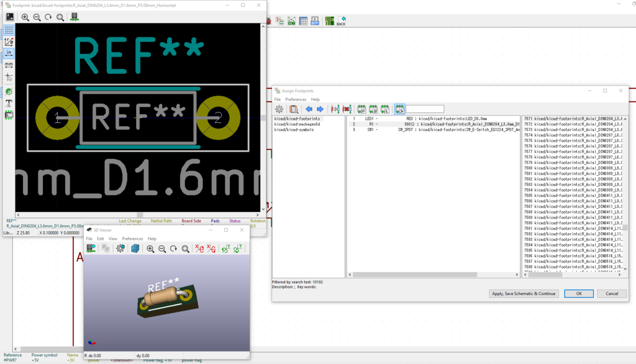The width and height of the screenshot is (636, 364).
Task: Go to previous unassigned component arrow
Action: (309, 109)
